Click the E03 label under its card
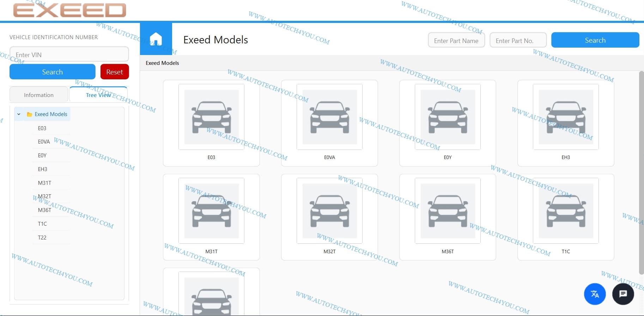Image resolution: width=644 pixels, height=316 pixels. tap(211, 157)
